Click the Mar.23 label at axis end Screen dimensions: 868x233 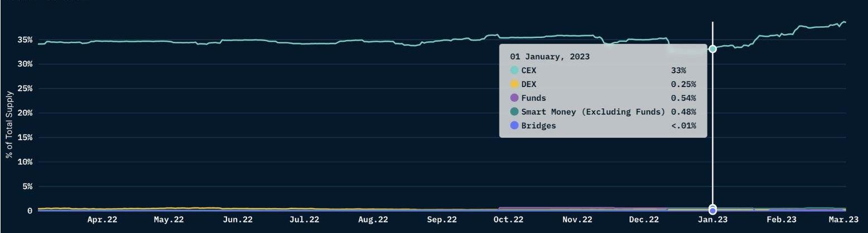pyautogui.click(x=843, y=220)
